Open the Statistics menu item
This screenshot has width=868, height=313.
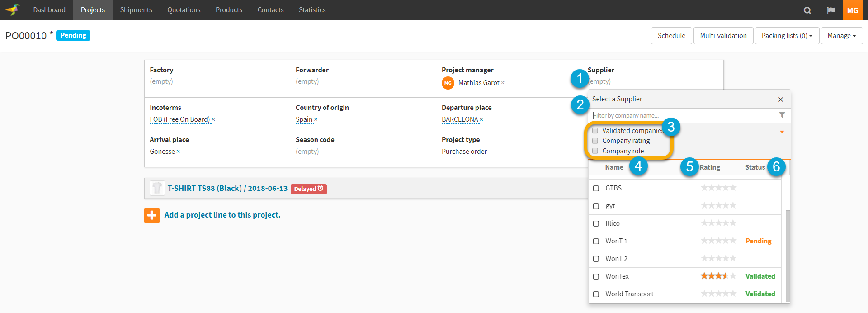point(312,10)
